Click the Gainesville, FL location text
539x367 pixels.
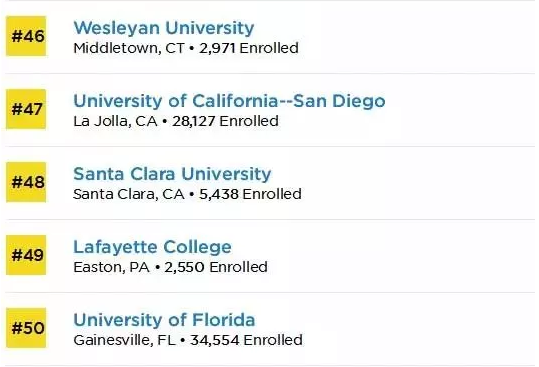[x=124, y=340]
